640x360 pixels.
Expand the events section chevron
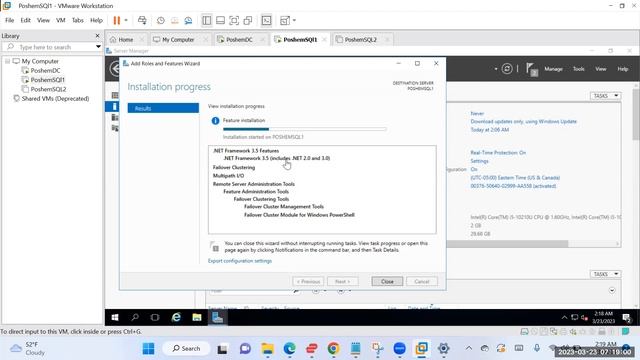(612, 290)
